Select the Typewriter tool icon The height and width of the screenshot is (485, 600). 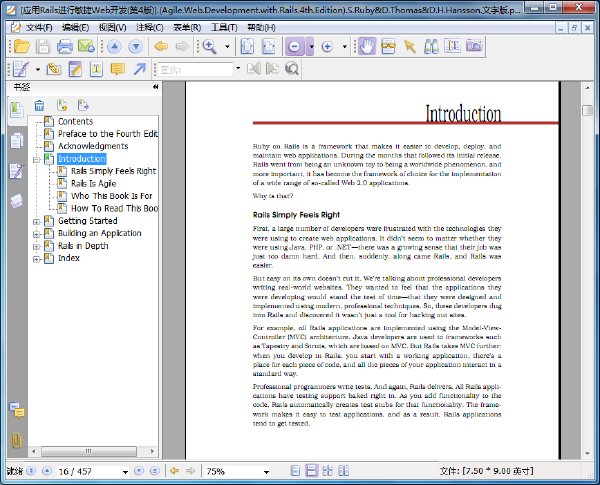pyautogui.click(x=20, y=69)
